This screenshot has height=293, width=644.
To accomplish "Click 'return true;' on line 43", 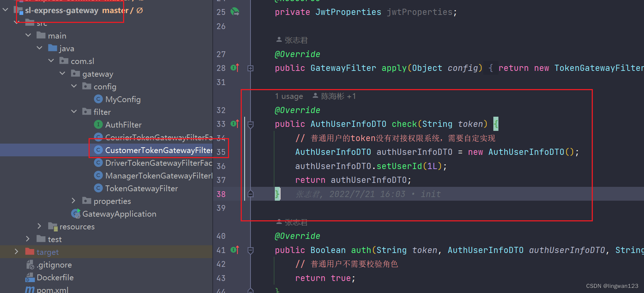I will (x=325, y=278).
